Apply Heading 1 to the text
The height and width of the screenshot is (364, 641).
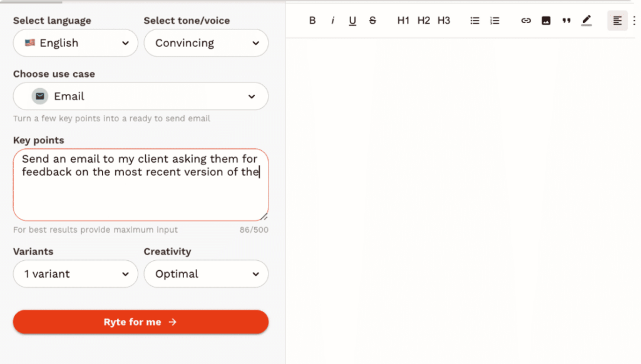pos(403,20)
